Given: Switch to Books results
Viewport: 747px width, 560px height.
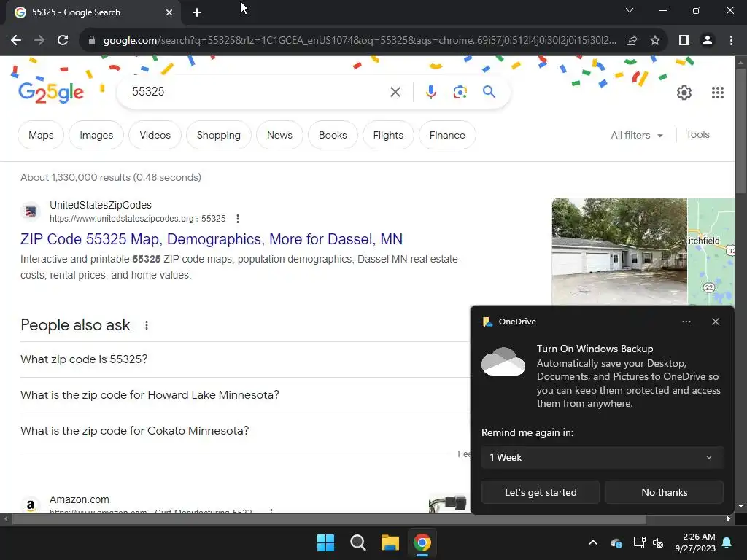Looking at the screenshot, I should (333, 135).
